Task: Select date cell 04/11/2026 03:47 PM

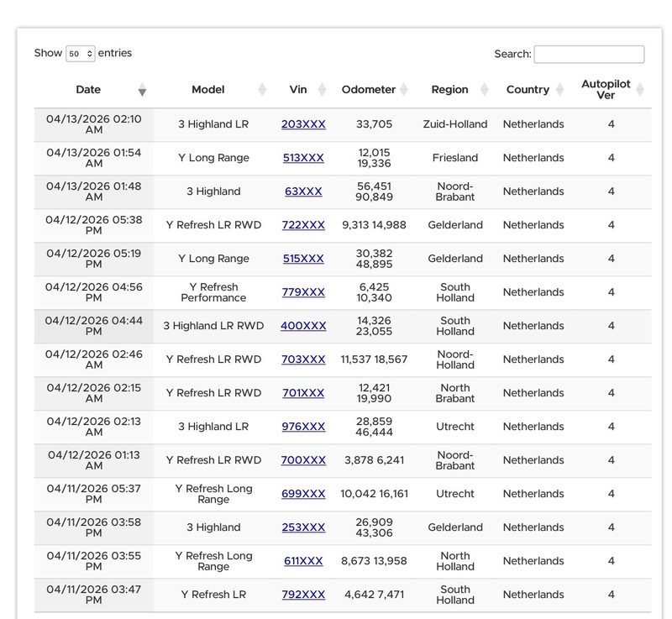Action: tap(94, 595)
